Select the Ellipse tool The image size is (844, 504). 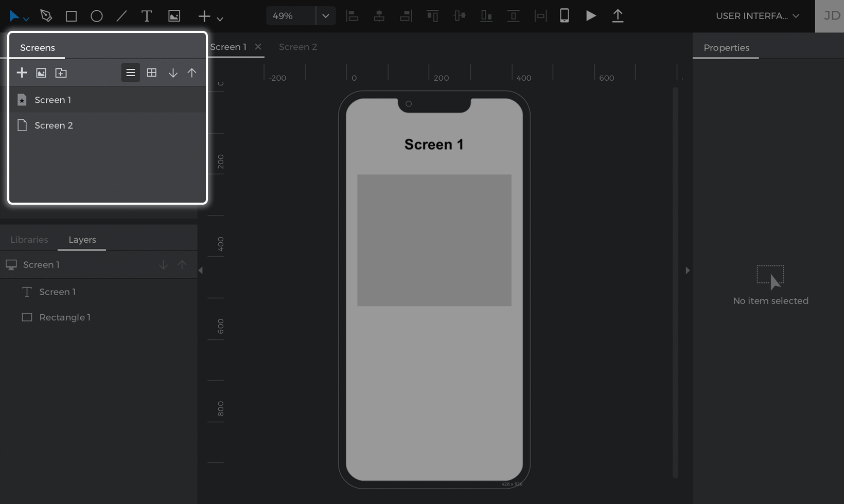pyautogui.click(x=97, y=16)
